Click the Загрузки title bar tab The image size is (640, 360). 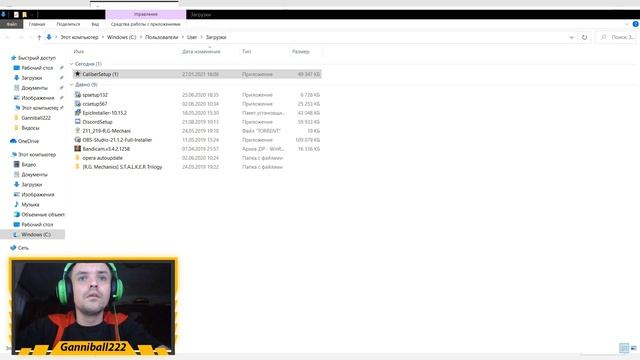(201, 15)
